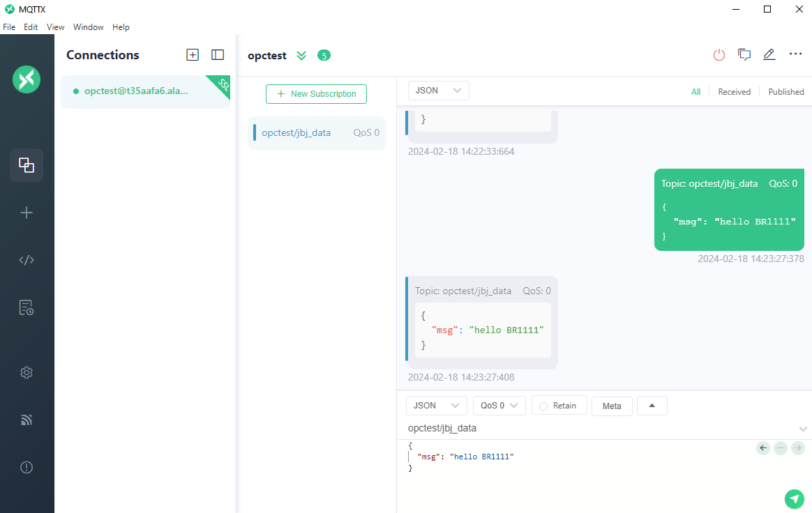Viewport: 812px width, 513px height.
Task: Click the edit connection pencil icon
Action: click(x=769, y=55)
